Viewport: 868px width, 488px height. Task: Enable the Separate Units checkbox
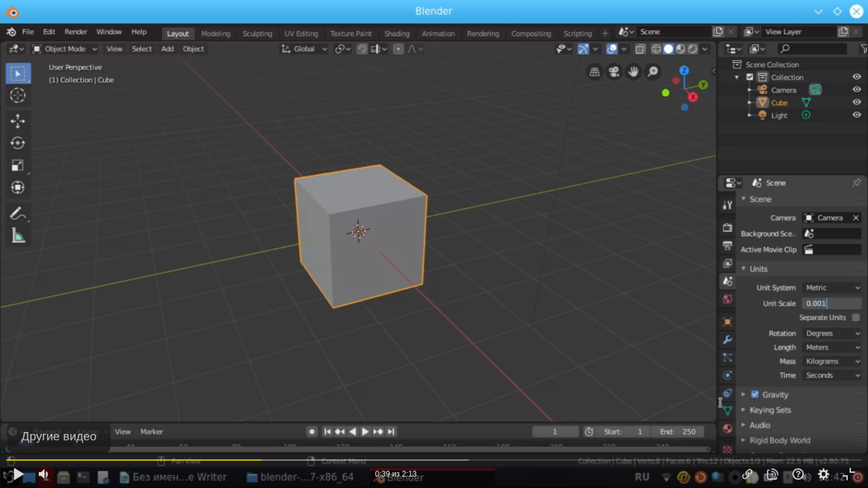pyautogui.click(x=856, y=317)
